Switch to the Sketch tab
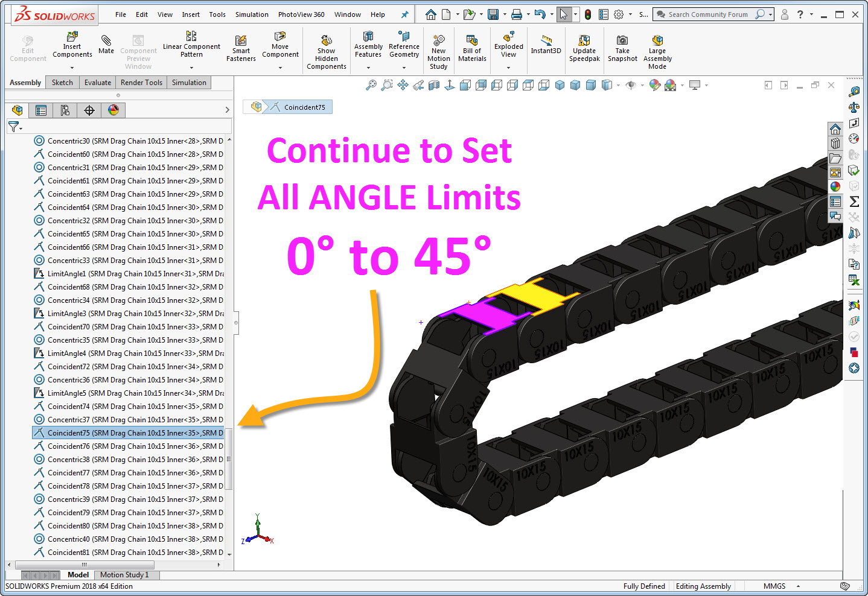The image size is (868, 596). (x=62, y=83)
